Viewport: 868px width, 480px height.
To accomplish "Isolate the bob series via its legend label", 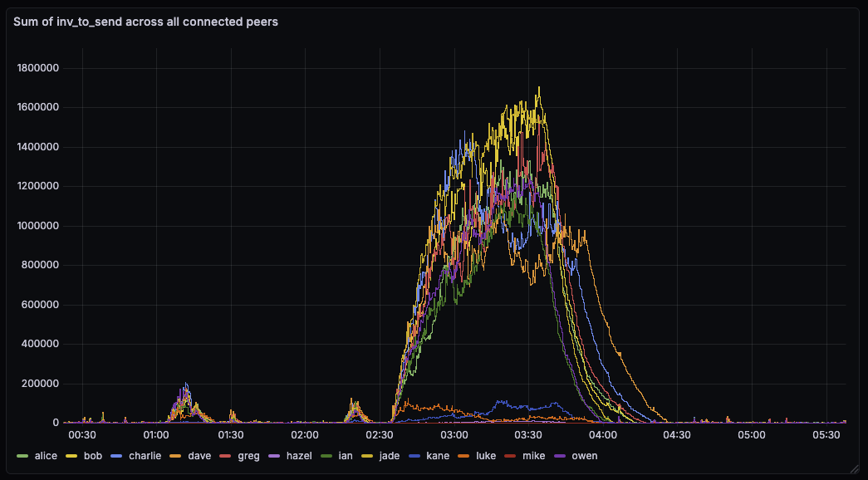I will pyautogui.click(x=92, y=456).
